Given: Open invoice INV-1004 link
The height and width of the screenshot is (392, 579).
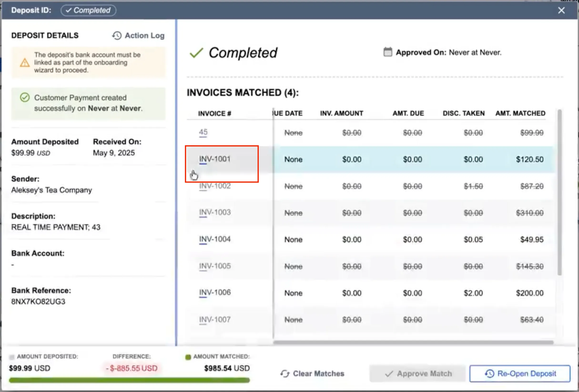Looking at the screenshot, I should coord(215,239).
